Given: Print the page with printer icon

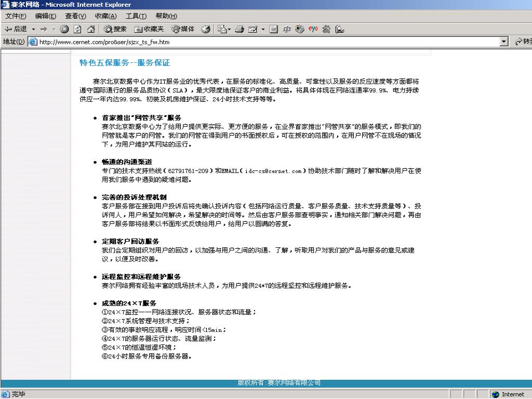Looking at the screenshot, I should [x=240, y=29].
